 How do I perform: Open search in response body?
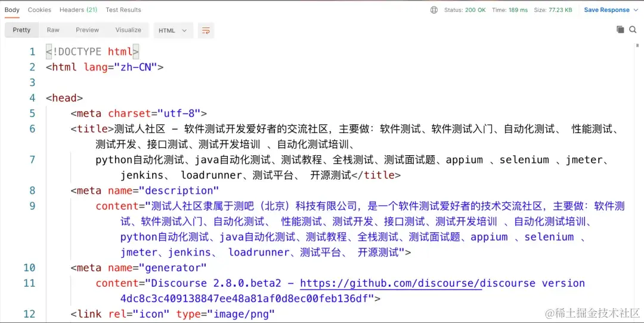coord(633,29)
